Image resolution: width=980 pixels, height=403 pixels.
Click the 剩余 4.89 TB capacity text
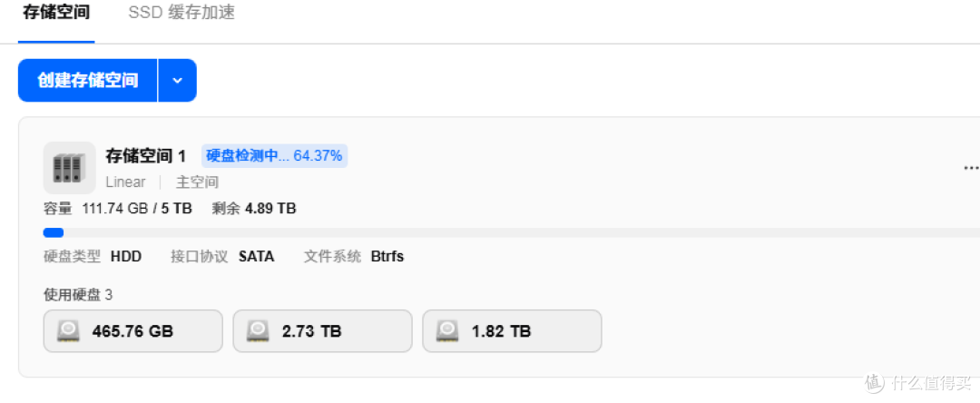click(x=254, y=209)
